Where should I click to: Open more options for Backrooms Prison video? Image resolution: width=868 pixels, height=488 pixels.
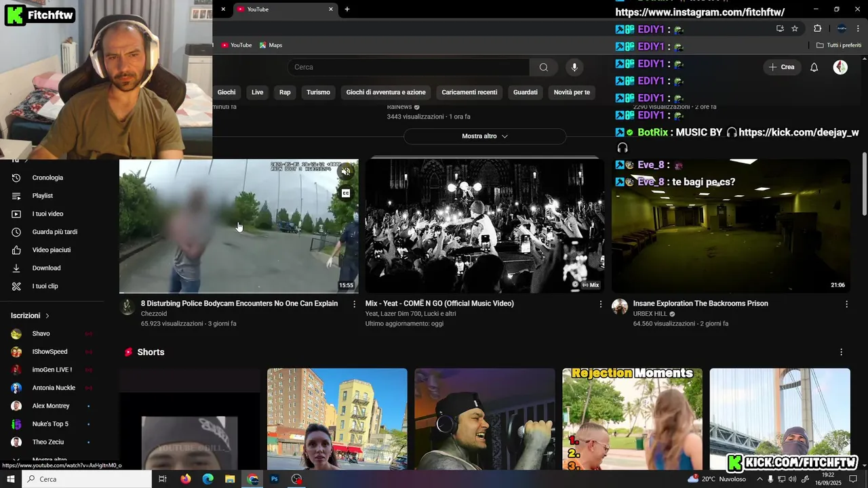pyautogui.click(x=846, y=304)
